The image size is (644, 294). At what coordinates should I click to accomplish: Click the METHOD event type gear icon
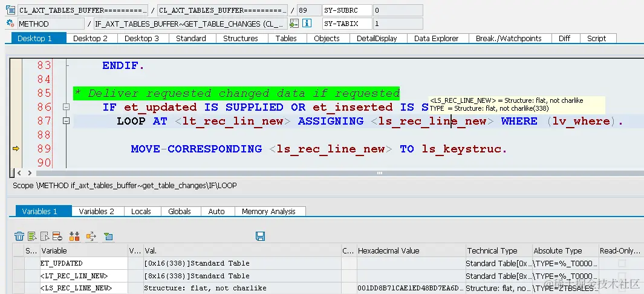pos(10,24)
